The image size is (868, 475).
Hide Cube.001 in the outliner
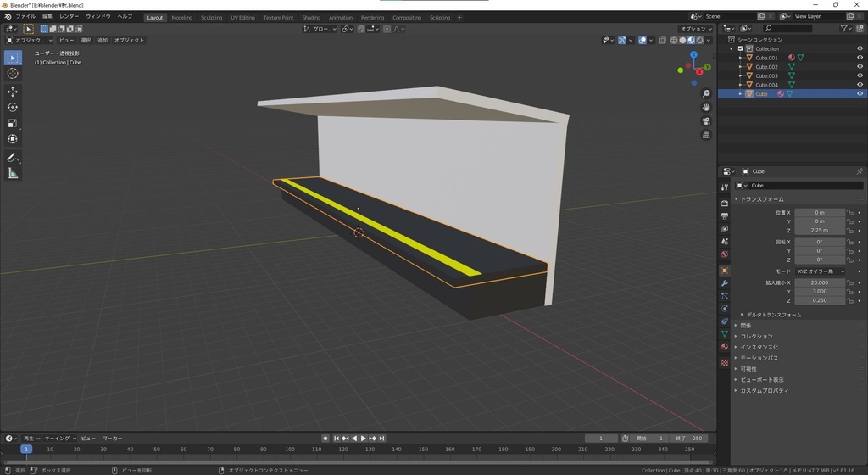point(860,58)
